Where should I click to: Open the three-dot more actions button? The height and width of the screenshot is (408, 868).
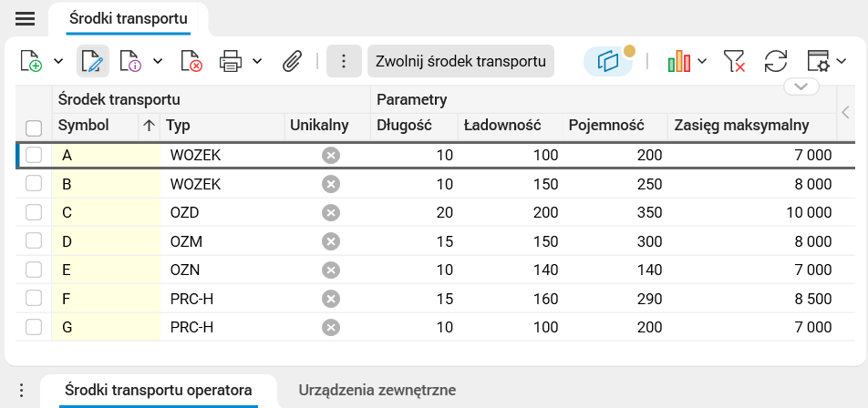[344, 61]
